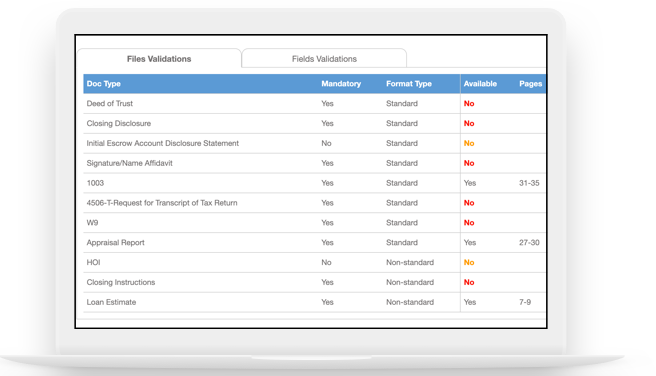The width and height of the screenshot is (656, 376).
Task: Click Available Yes in the 1003 row
Action: tap(470, 183)
